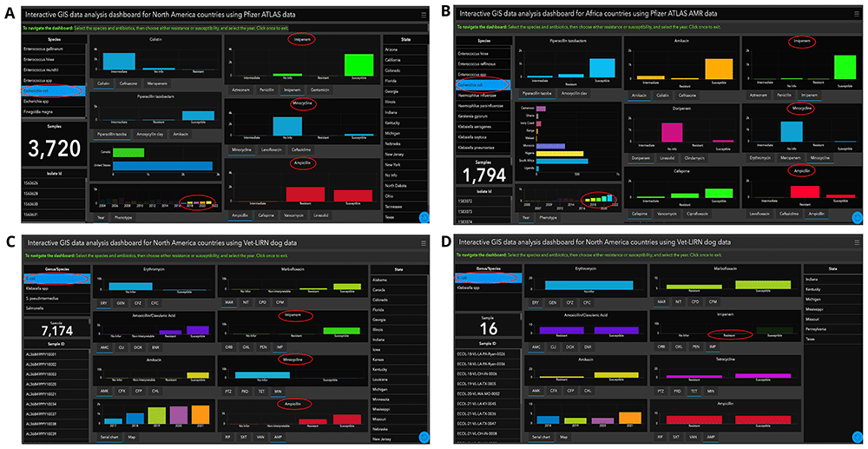Select California in panel A state list
The width and height of the screenshot is (868, 449).
[x=405, y=60]
